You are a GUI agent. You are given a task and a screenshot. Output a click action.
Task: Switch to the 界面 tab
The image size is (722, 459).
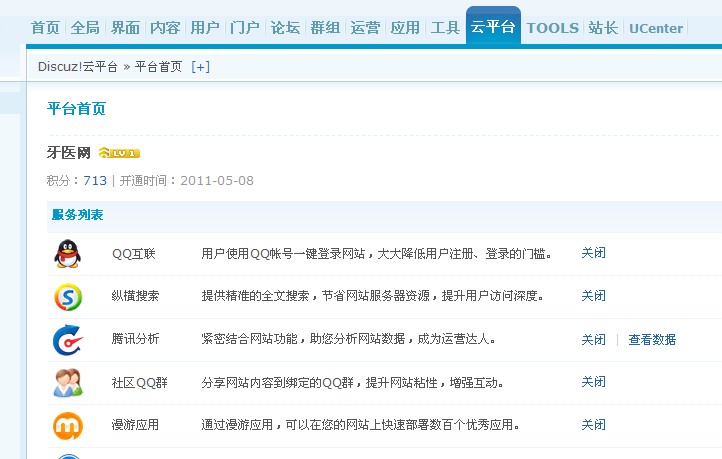[125, 28]
